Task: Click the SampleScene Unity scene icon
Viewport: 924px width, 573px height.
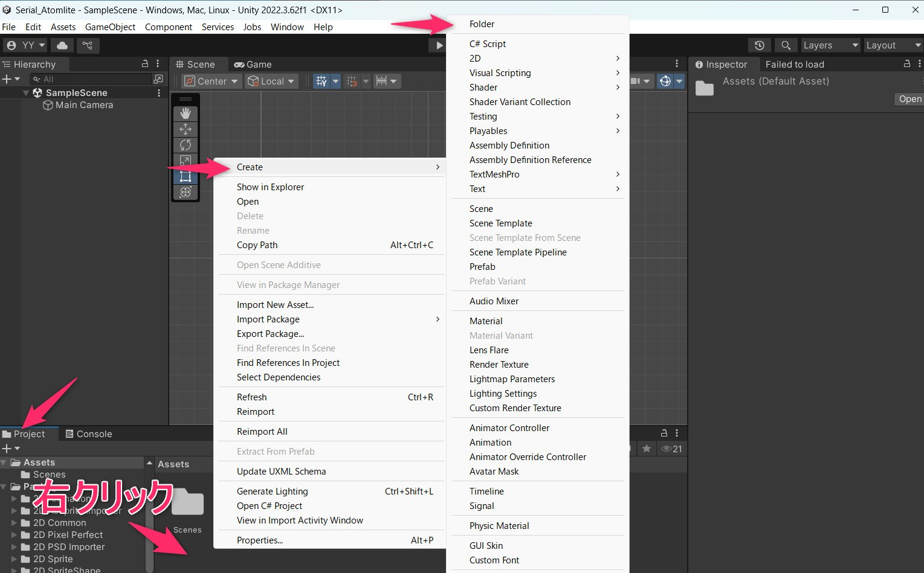Action: pos(37,93)
